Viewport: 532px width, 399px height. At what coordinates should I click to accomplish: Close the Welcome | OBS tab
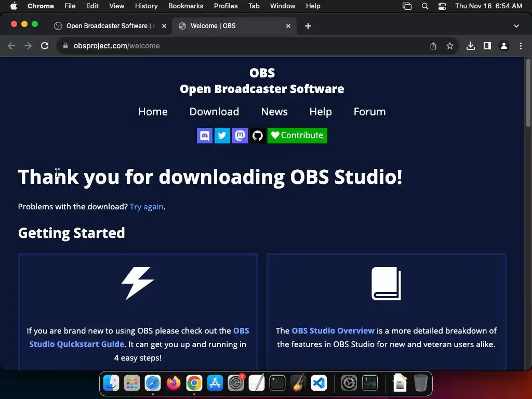click(x=288, y=26)
